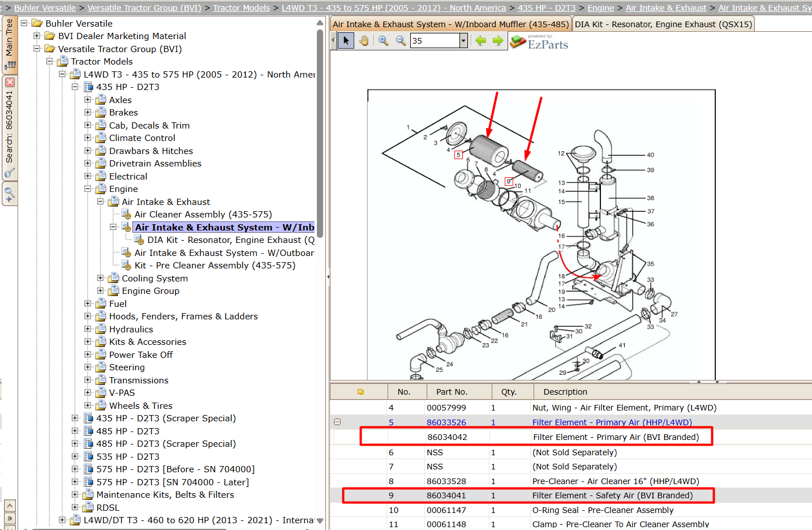Viewport: 812px width, 530px height.
Task: Open a new search with the magnifier-plus tab
Action: tap(10, 194)
